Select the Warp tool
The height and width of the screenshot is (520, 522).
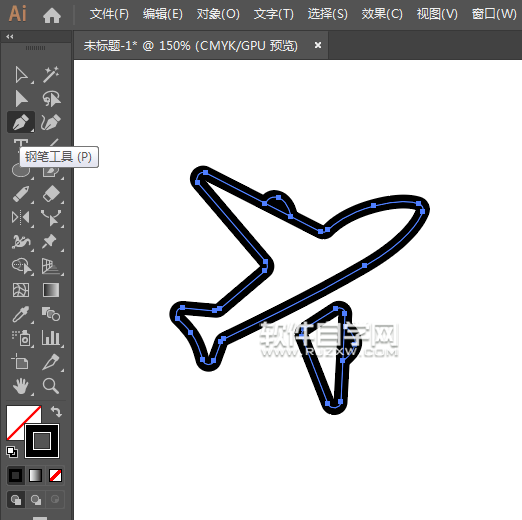[21, 242]
